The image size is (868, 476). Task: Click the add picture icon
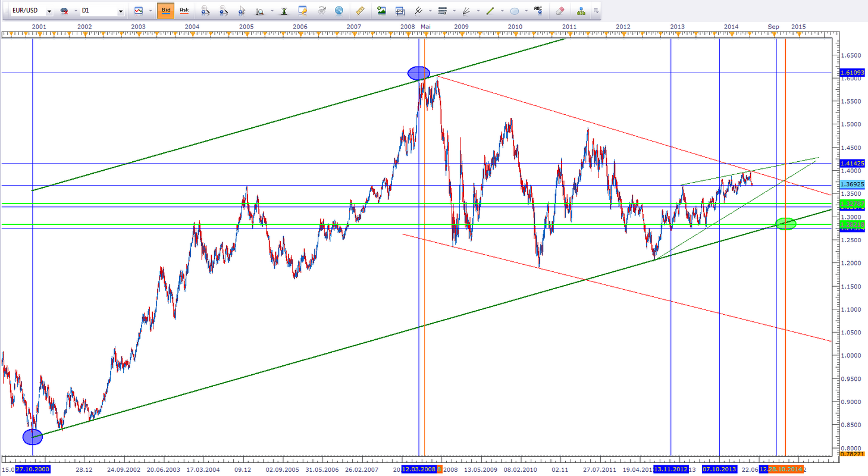(x=381, y=11)
